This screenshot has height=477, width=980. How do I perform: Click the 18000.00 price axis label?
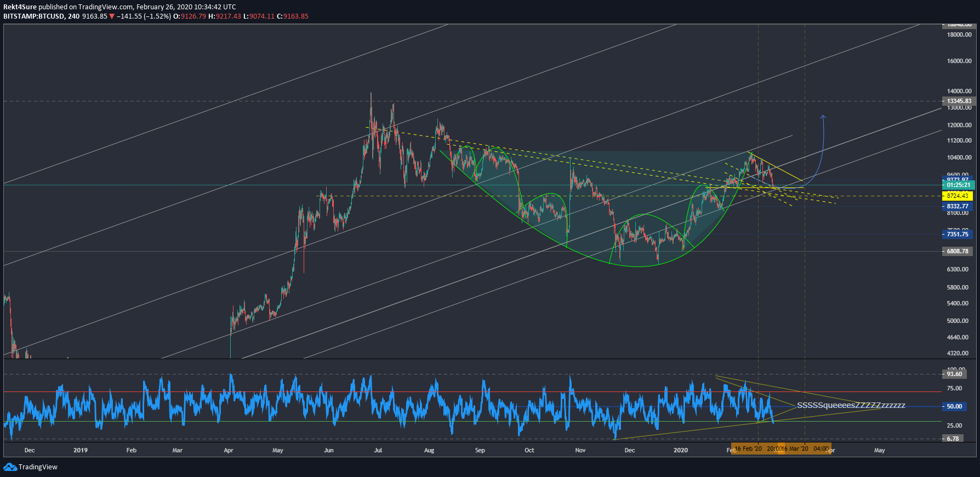tap(959, 35)
